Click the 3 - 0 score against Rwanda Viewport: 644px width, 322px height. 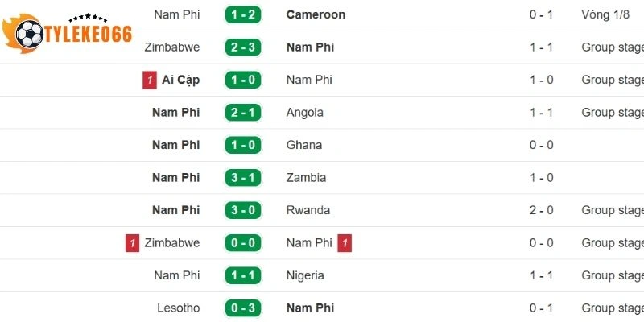click(243, 210)
